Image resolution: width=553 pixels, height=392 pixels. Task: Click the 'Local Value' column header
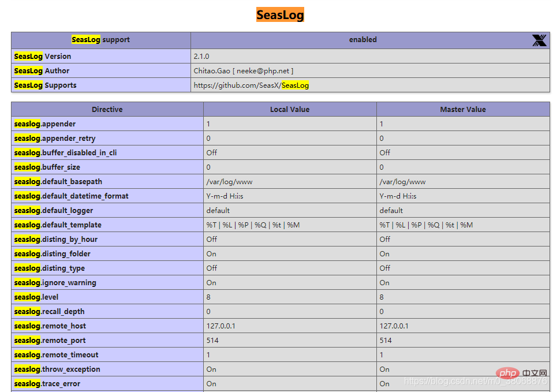pyautogui.click(x=290, y=109)
